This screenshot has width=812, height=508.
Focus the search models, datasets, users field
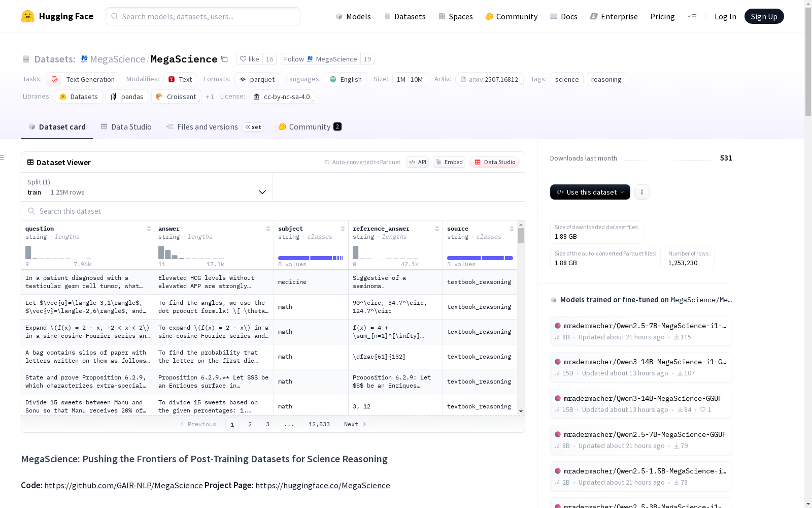coord(203,16)
